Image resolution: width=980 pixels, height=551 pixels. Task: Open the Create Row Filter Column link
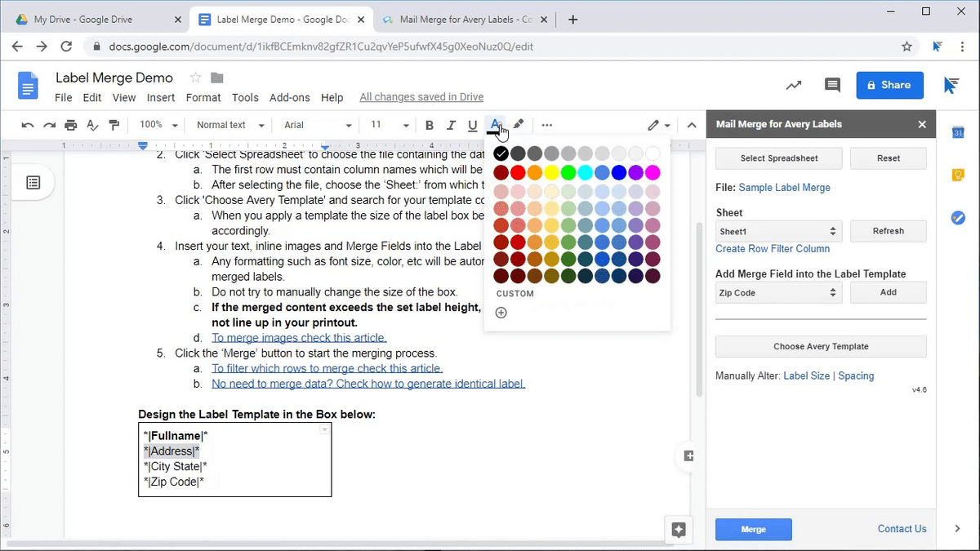coord(773,248)
